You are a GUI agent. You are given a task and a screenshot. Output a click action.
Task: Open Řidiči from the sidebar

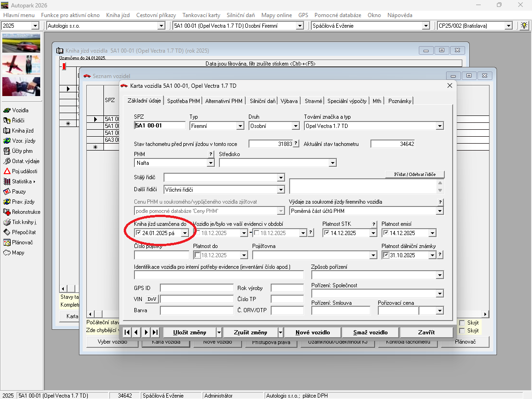pyautogui.click(x=7, y=121)
